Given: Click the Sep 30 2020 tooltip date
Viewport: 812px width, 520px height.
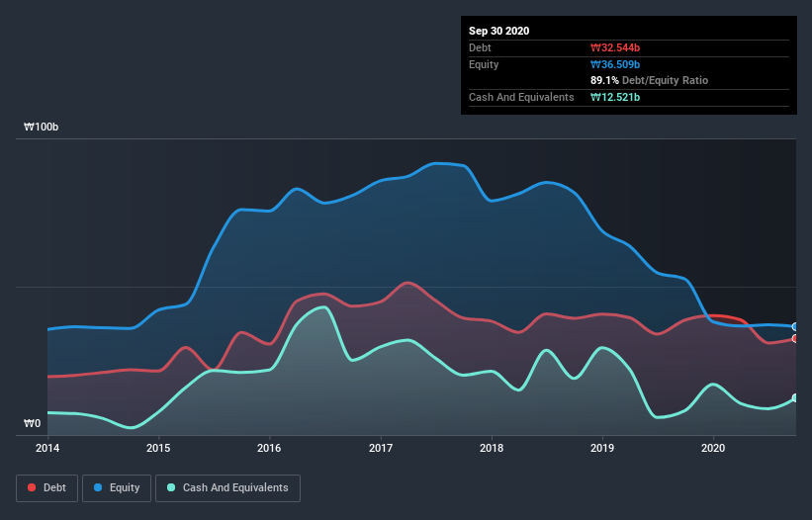Looking at the screenshot, I should pyautogui.click(x=499, y=31).
